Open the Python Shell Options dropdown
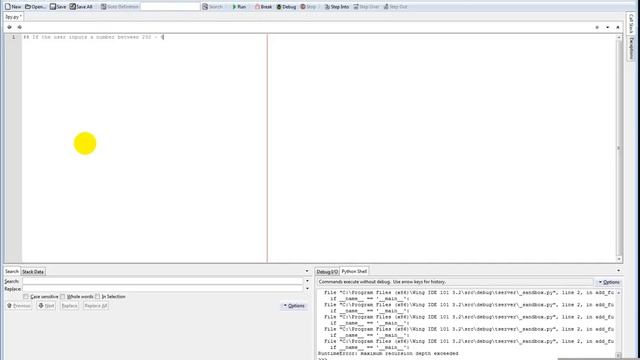640x360 pixels. 609,282
